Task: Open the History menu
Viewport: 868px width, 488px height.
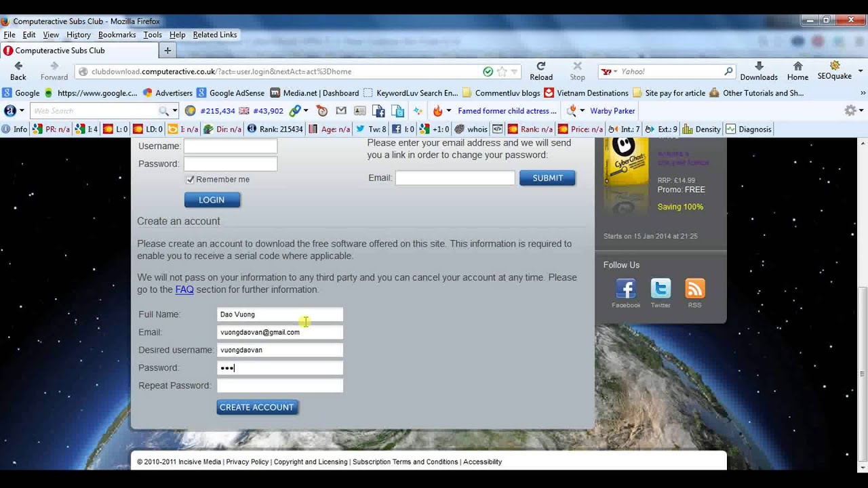Action: pos(79,35)
